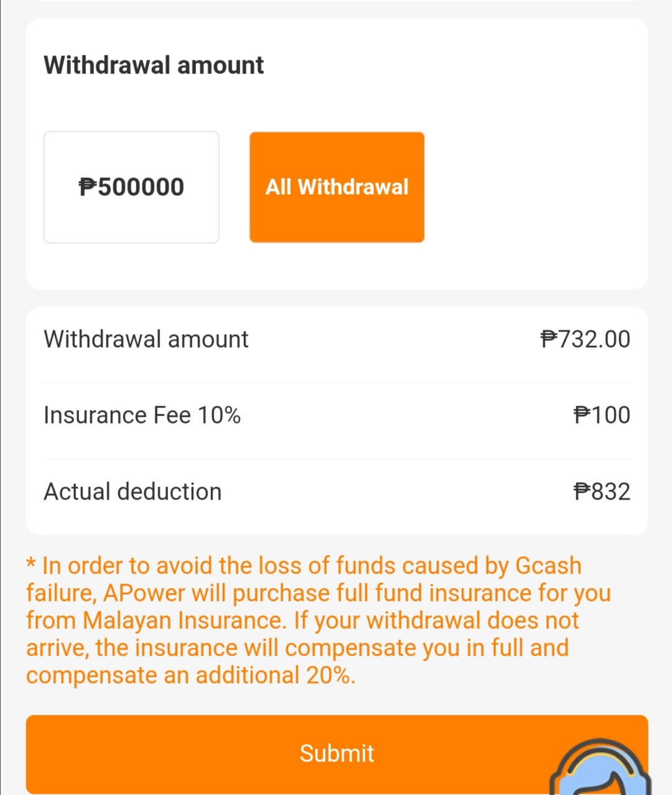Tap the All Withdrawal button
The height and width of the screenshot is (795, 672).
tap(337, 187)
